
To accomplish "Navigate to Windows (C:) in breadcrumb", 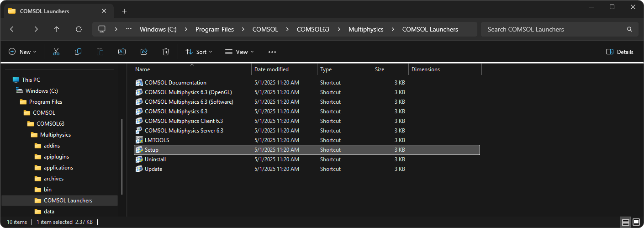I will point(158,29).
